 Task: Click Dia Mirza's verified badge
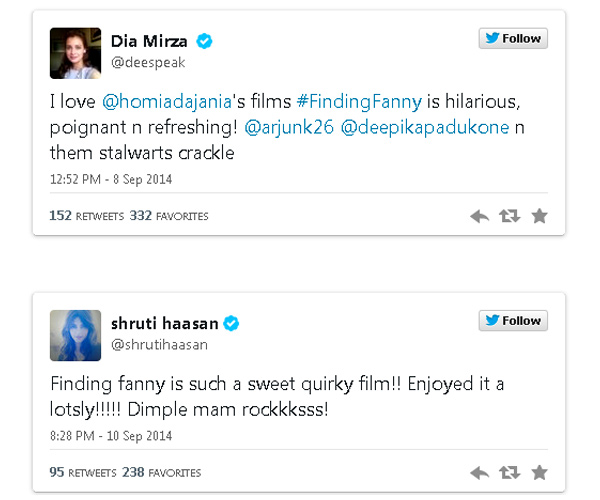click(204, 42)
